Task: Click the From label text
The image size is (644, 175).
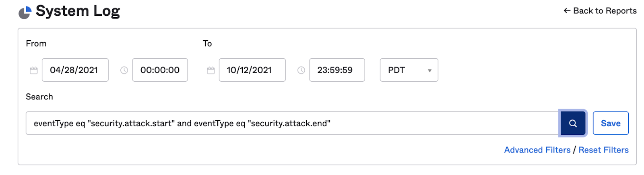Action: pyautogui.click(x=36, y=43)
